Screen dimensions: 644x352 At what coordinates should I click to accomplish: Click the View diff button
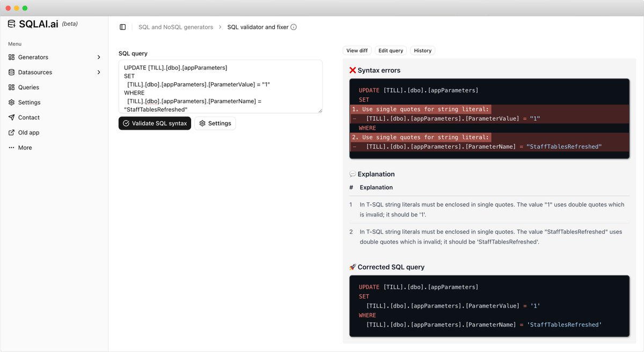pos(356,50)
